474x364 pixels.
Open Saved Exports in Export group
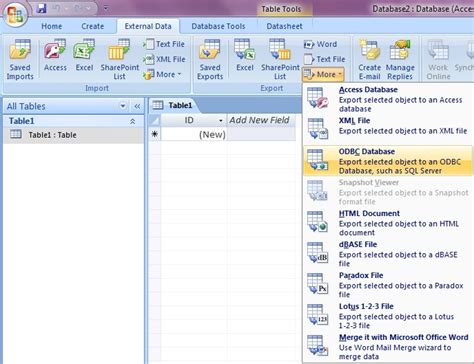coord(210,59)
